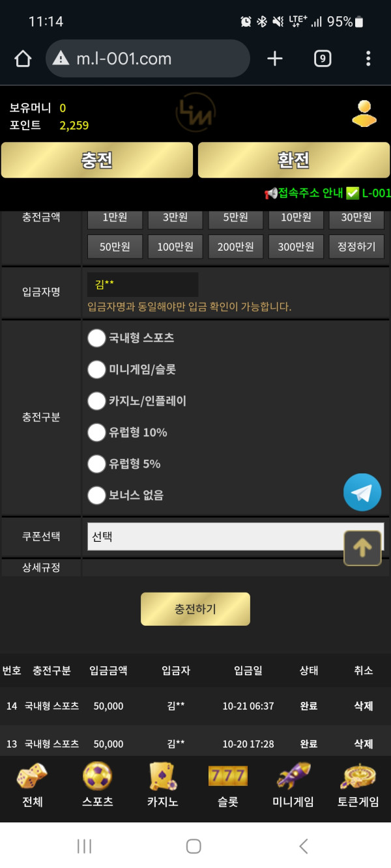Delete deposit record number 14
The width and height of the screenshot is (391, 868).
point(363,706)
